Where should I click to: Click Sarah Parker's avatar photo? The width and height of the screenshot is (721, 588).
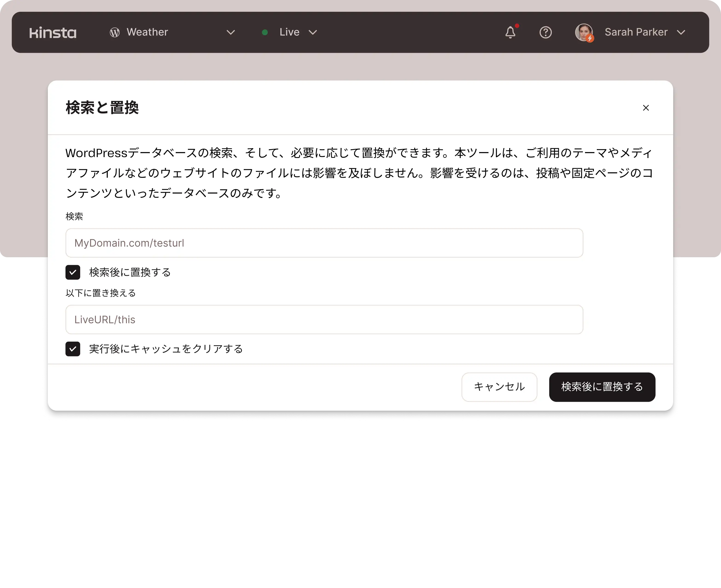click(x=583, y=31)
